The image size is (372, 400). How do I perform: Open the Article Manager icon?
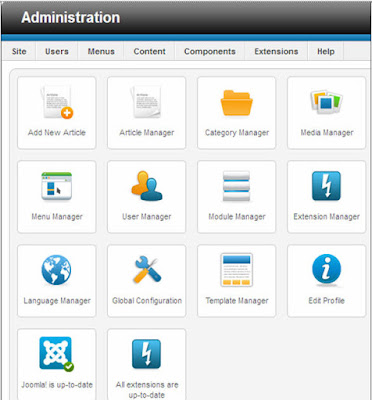tap(147, 102)
